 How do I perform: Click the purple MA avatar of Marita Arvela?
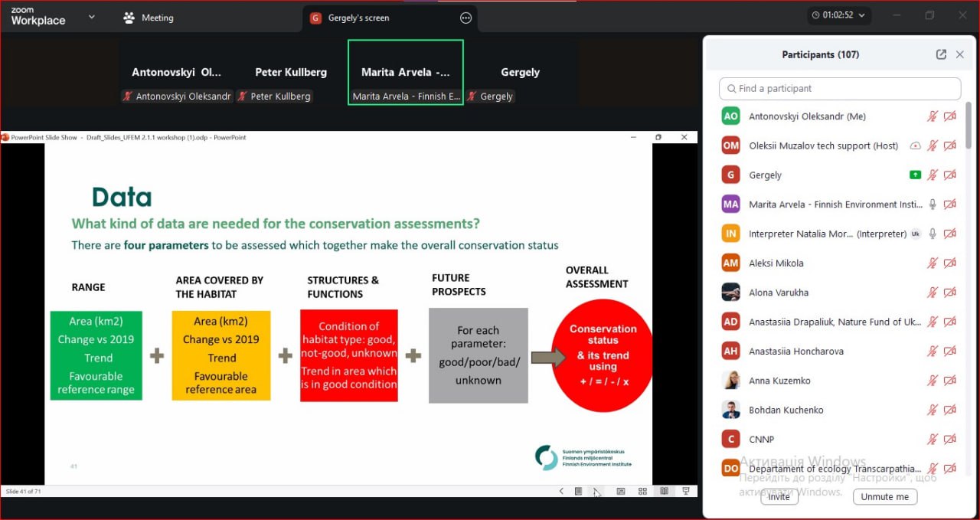731,204
